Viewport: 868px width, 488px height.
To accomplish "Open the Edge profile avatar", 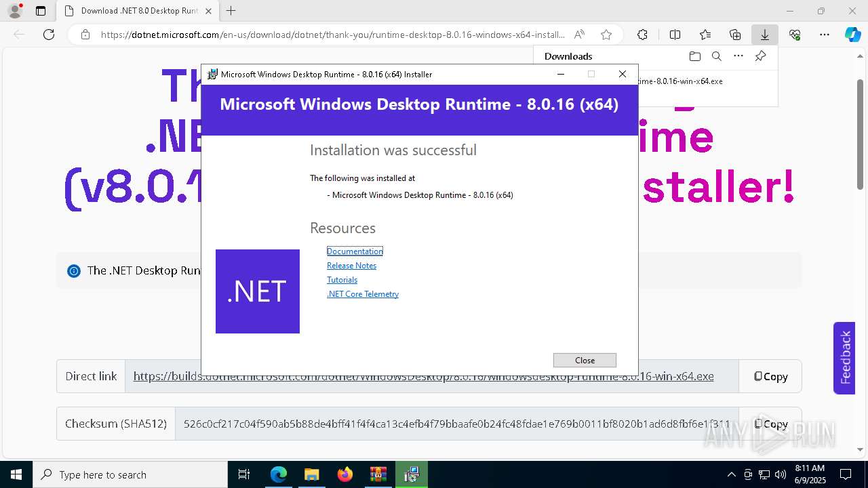I will (14, 11).
